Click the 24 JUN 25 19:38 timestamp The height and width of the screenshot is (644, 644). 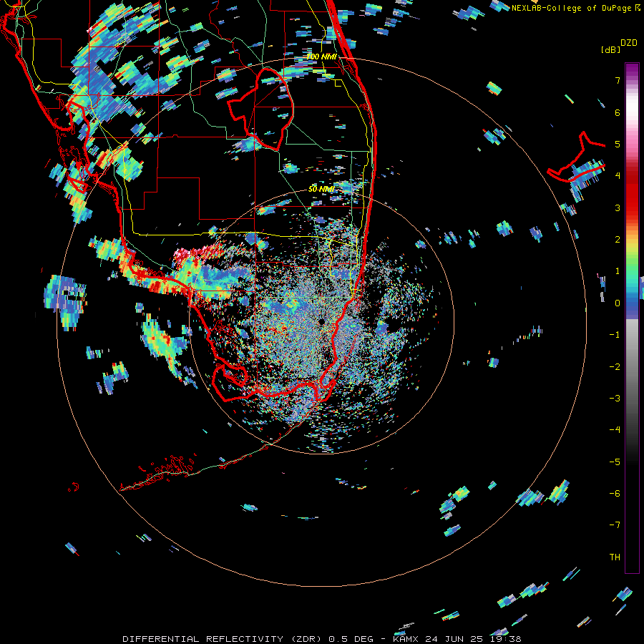click(x=473, y=639)
